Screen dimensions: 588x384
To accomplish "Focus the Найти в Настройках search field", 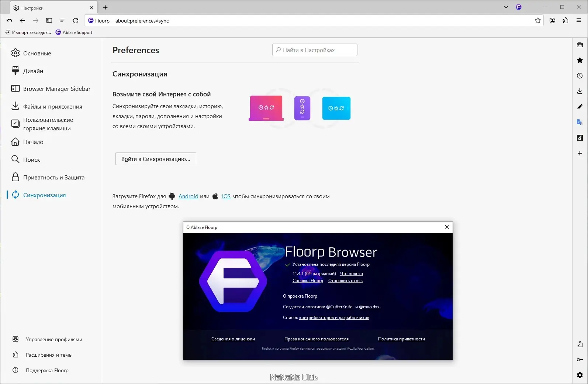I will [x=315, y=50].
